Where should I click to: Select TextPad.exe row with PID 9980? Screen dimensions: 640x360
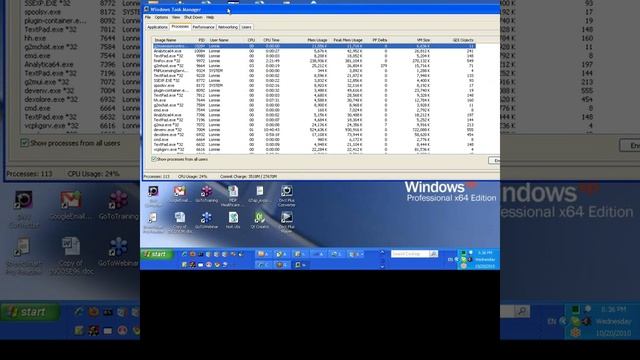tap(314, 56)
